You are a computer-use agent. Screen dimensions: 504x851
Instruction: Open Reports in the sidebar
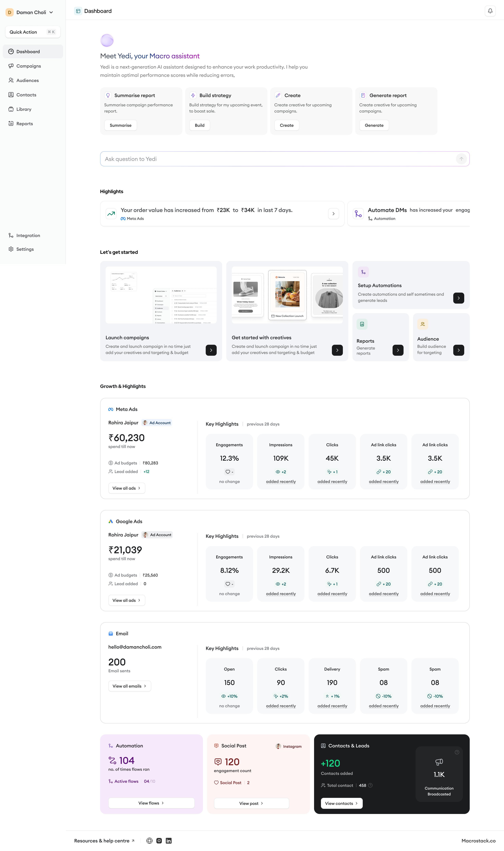pos(33,124)
